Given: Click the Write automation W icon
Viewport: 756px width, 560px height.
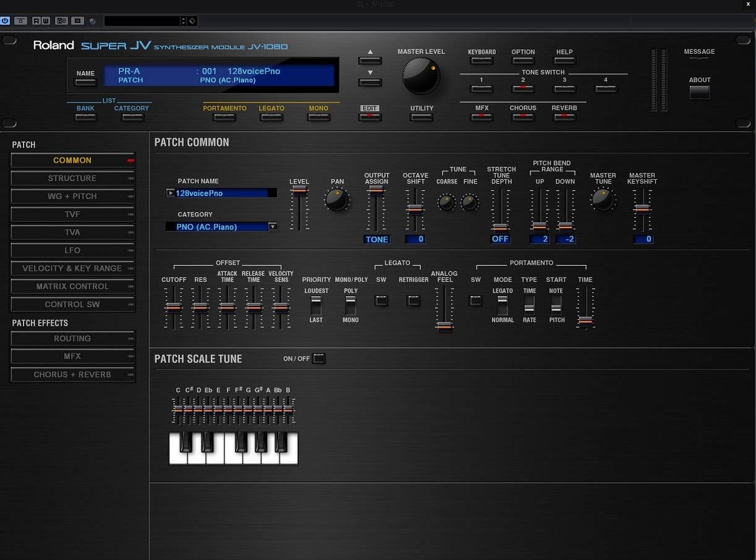Looking at the screenshot, I should 45,21.
